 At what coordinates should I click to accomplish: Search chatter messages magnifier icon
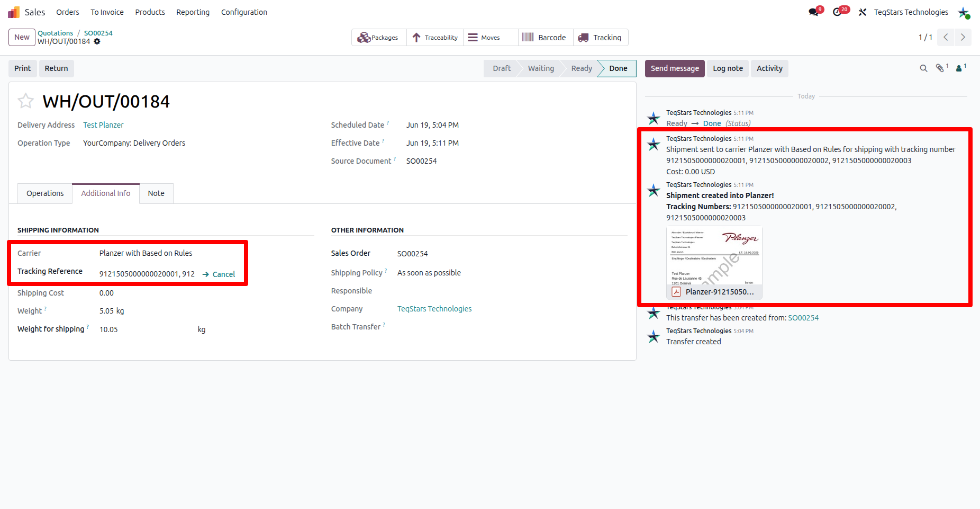[x=923, y=68]
